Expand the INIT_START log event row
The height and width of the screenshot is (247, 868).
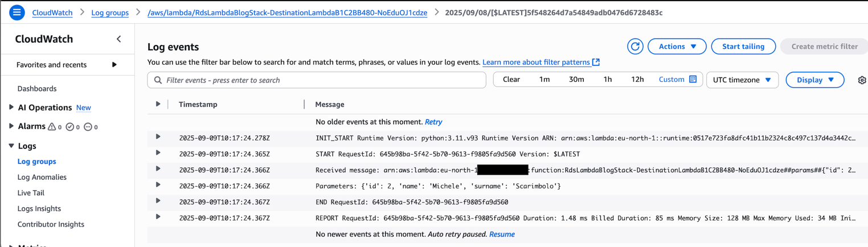tap(158, 137)
